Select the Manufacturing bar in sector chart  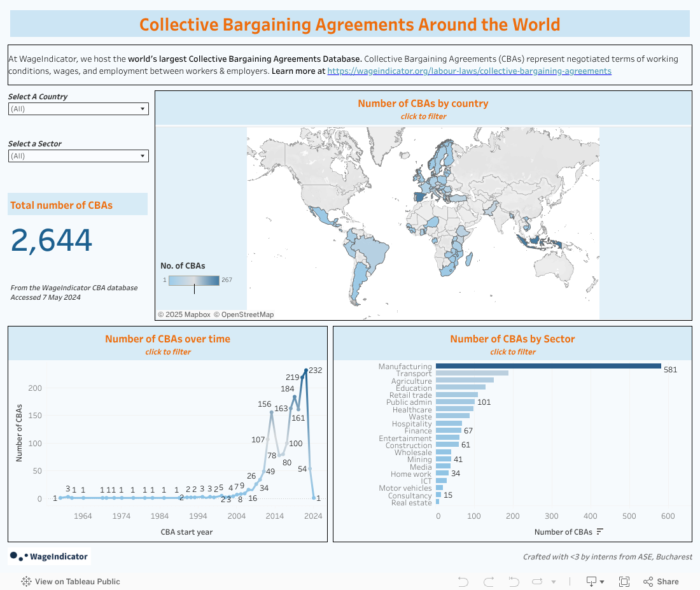pyautogui.click(x=547, y=366)
